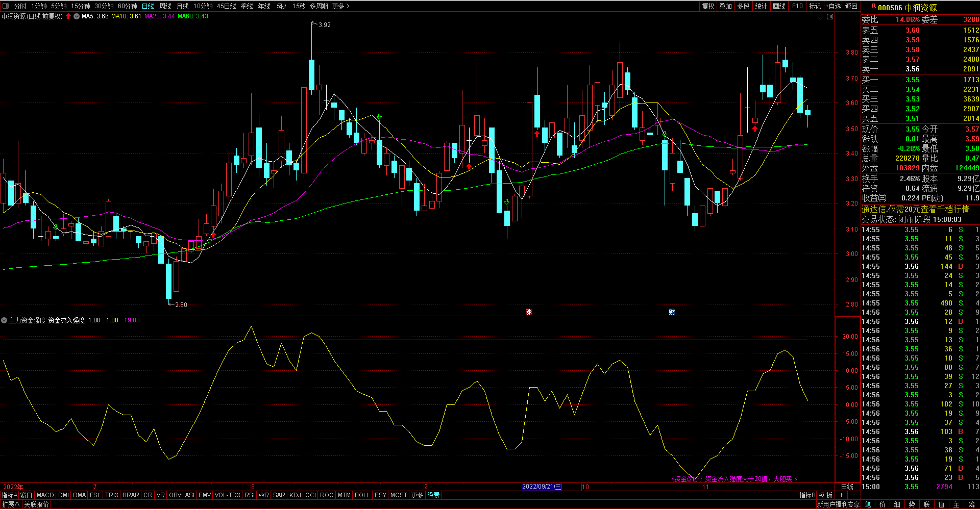The height and width of the screenshot is (510, 980).
Task: Expand the MA indicator dropdown circle
Action: point(77,16)
